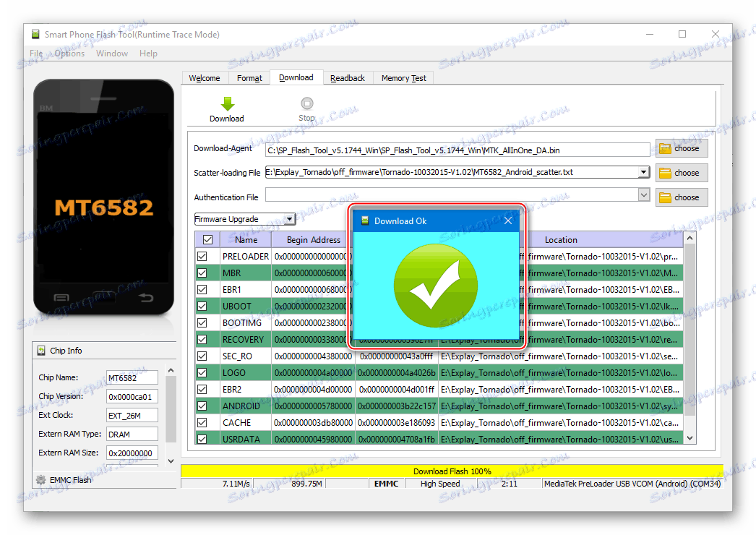The image size is (756, 535).
Task: Click the Chip Info panel icon
Action: coord(41,351)
